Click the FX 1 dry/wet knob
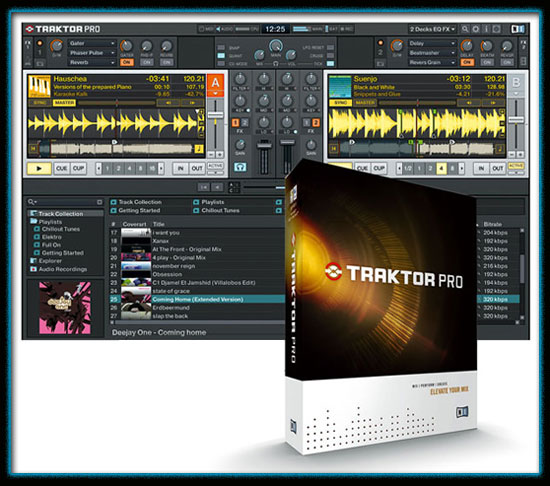 point(56,46)
